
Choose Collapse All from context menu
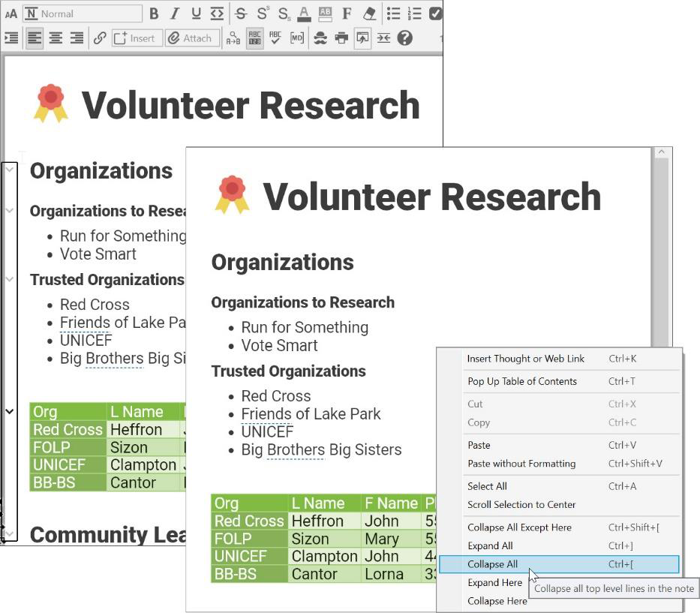[492, 564]
